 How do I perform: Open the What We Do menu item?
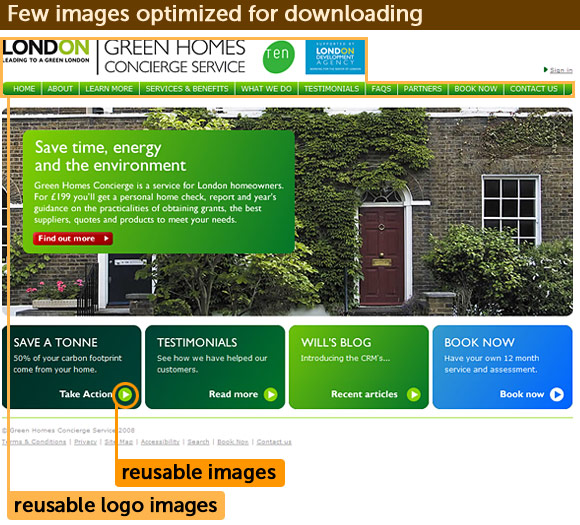[266, 89]
